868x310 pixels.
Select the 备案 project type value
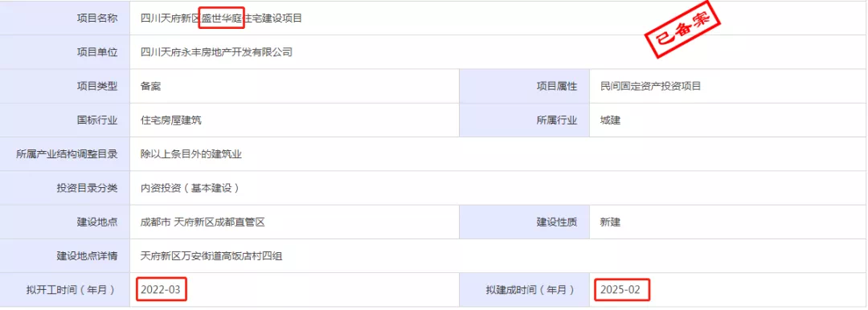[150, 87]
